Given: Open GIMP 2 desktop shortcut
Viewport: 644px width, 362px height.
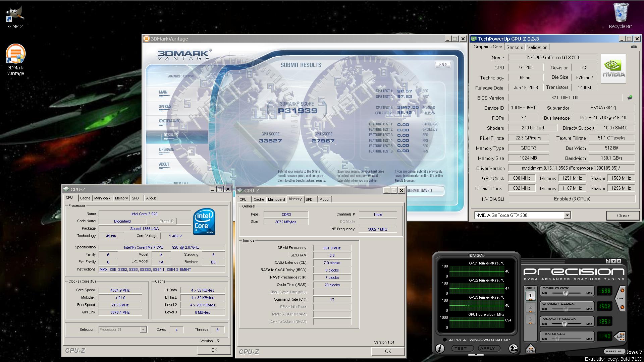Looking at the screenshot, I should [15, 17].
